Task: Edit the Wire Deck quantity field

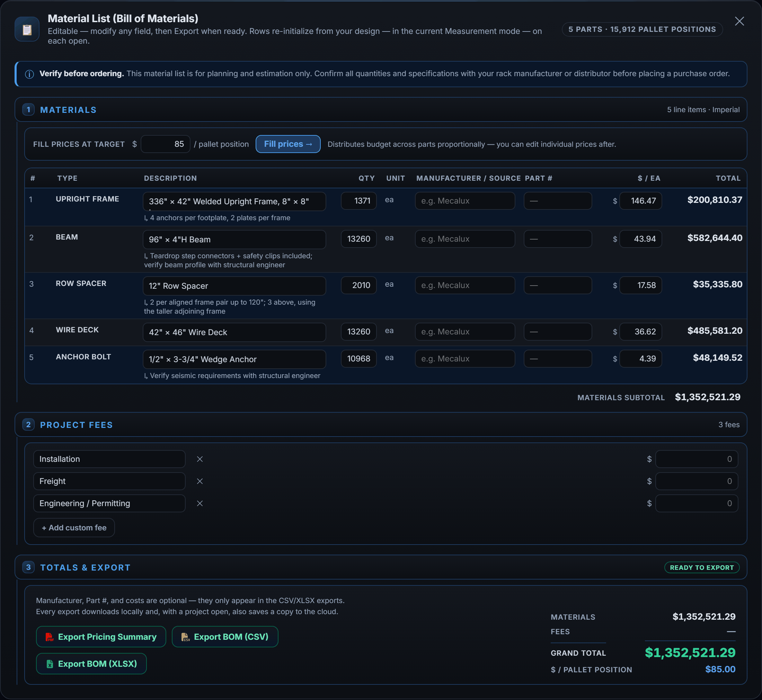Action: point(358,332)
